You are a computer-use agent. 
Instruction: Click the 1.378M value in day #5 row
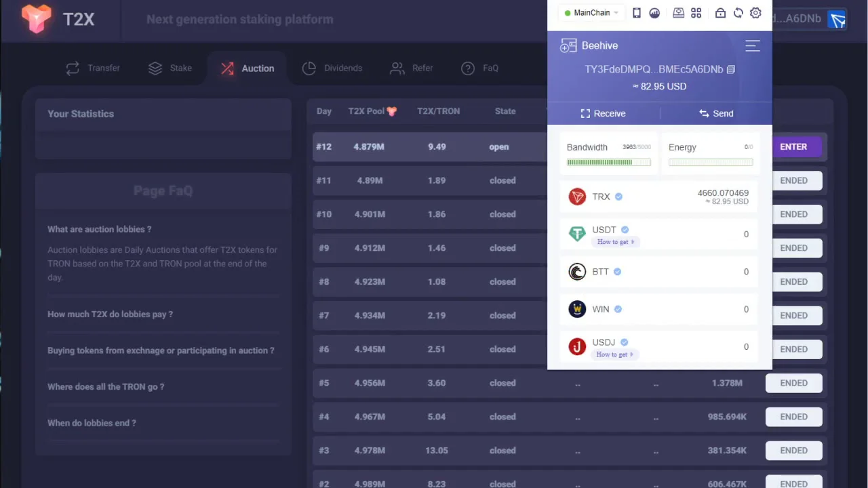[x=727, y=383]
